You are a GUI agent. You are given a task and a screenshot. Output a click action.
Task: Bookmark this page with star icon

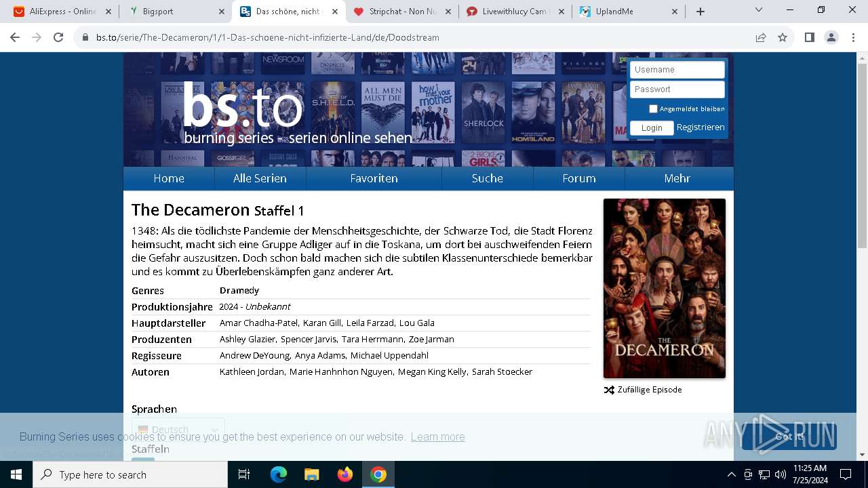[783, 37]
